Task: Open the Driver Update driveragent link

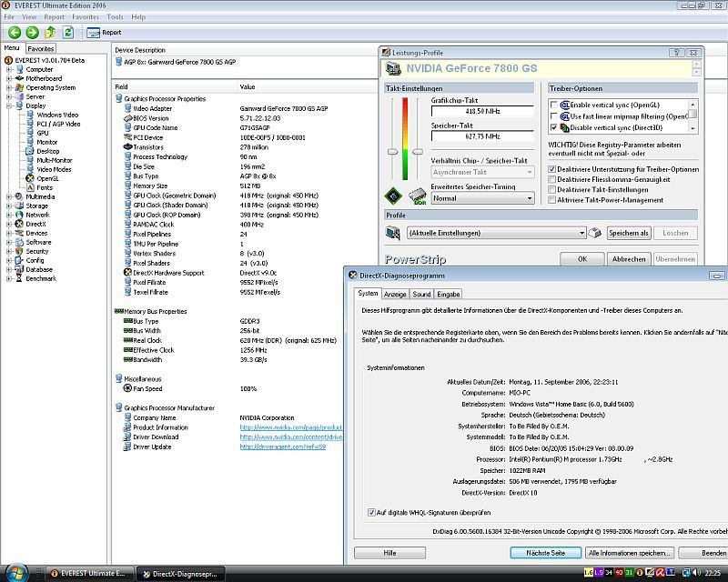Action: 283,447
